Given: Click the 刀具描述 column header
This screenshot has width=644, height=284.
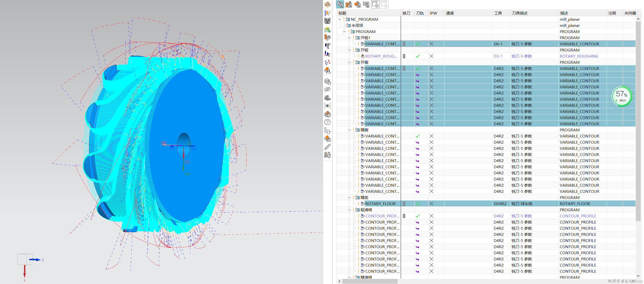Looking at the screenshot, I should coord(534,13).
